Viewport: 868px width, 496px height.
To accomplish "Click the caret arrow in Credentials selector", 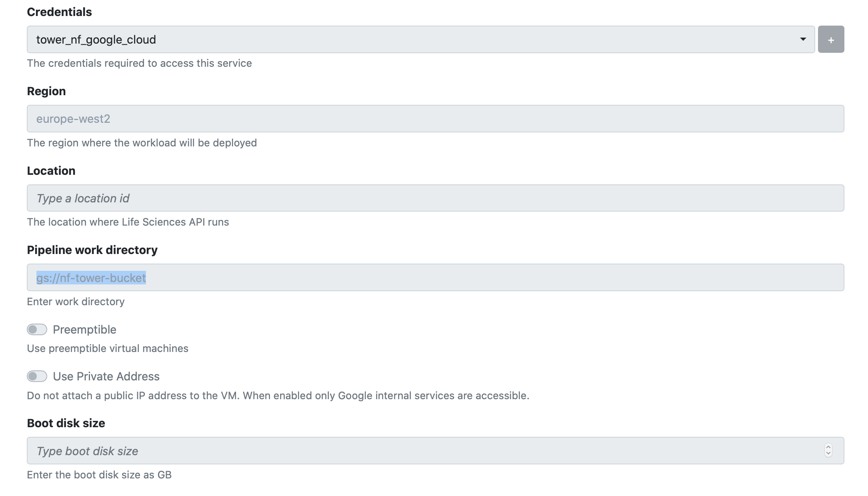I will click(x=802, y=39).
